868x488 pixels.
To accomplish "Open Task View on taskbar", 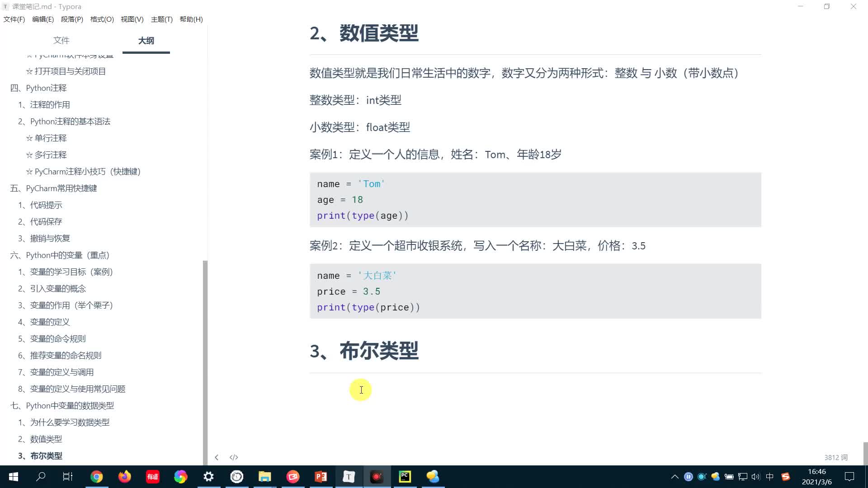I will (68, 477).
